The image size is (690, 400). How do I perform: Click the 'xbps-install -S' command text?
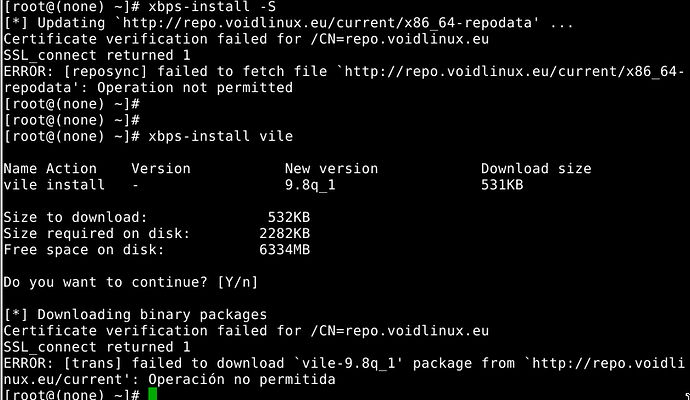pos(212,7)
